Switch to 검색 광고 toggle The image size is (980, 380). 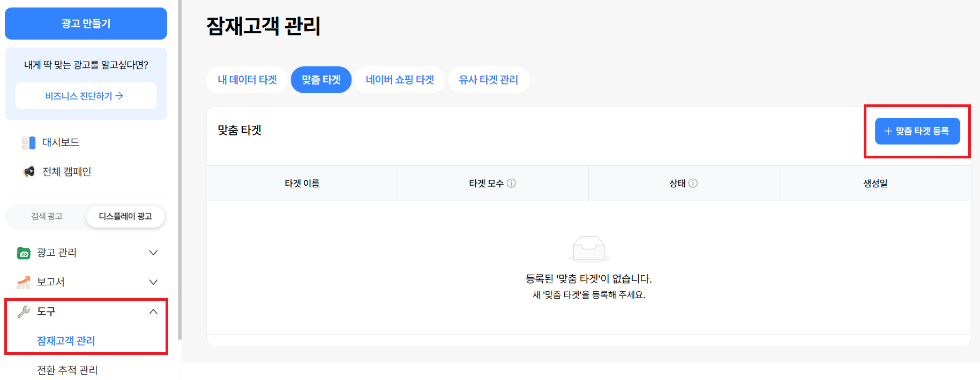[47, 216]
